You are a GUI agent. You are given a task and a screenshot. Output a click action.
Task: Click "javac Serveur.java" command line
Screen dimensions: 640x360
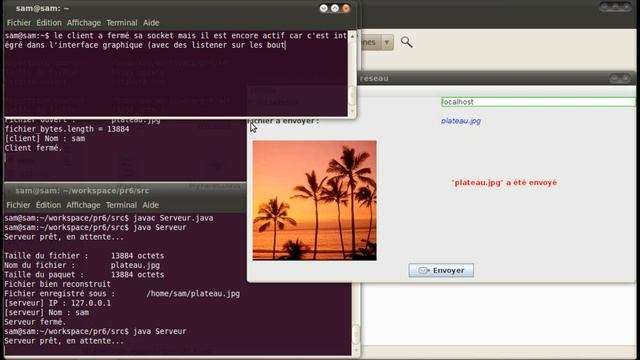(x=173, y=218)
